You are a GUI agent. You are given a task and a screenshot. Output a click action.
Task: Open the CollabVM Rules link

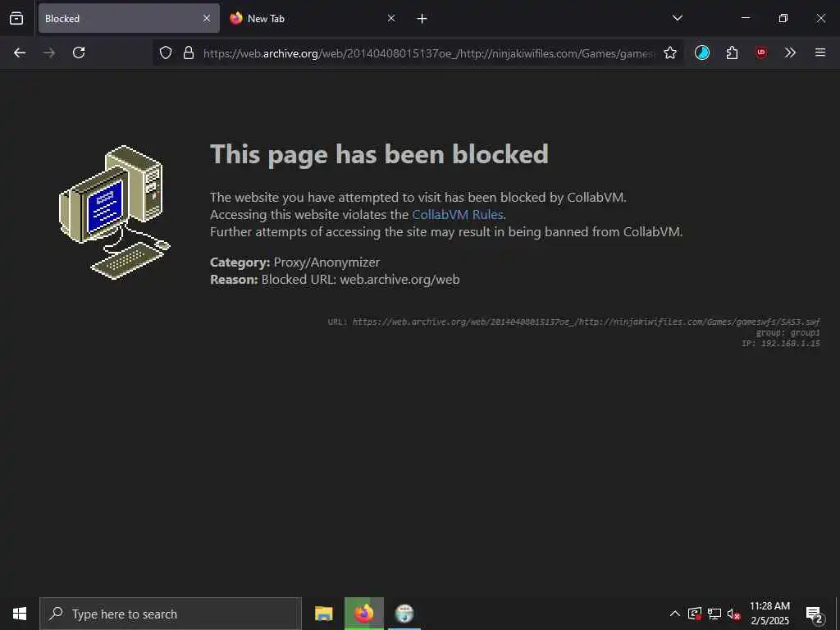click(x=458, y=214)
